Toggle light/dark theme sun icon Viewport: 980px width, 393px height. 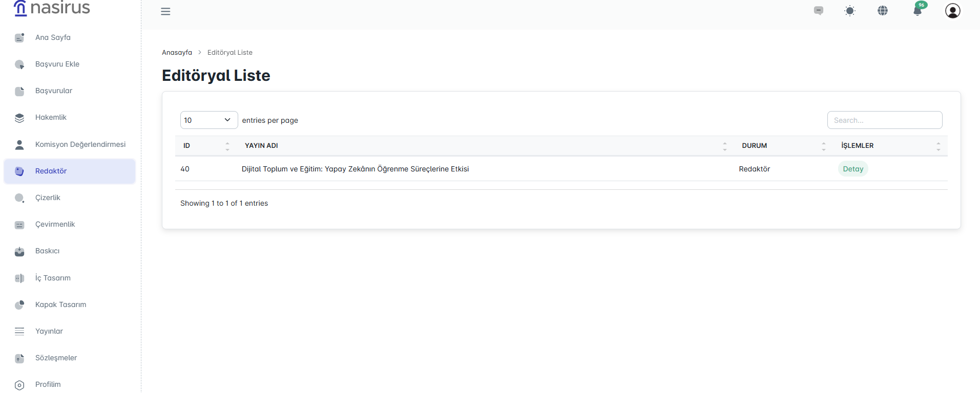850,11
